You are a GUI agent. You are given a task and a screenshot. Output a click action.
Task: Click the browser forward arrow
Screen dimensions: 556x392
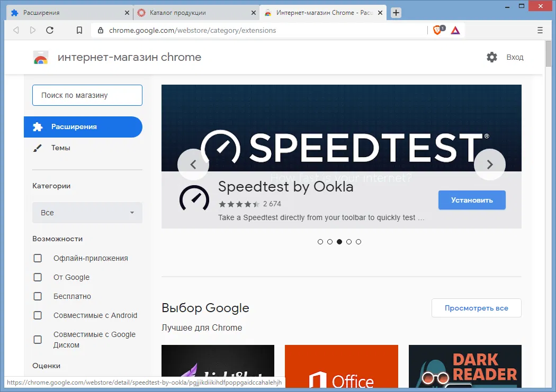pyautogui.click(x=33, y=30)
